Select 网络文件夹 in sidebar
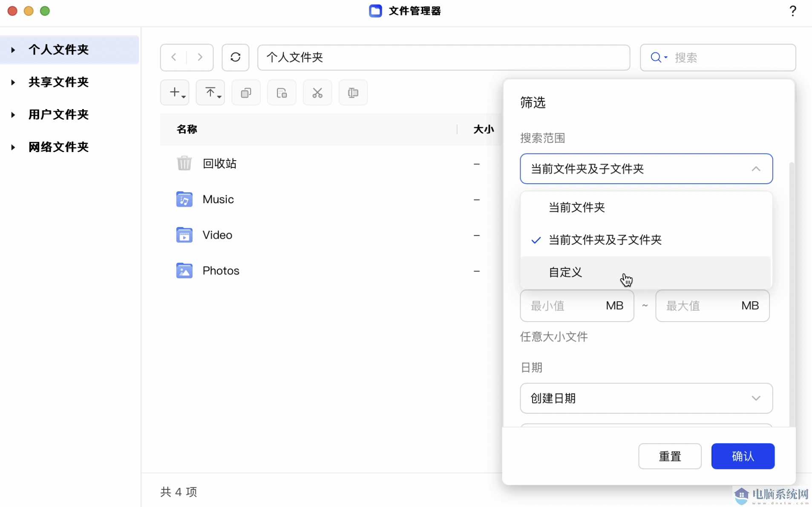 59,147
